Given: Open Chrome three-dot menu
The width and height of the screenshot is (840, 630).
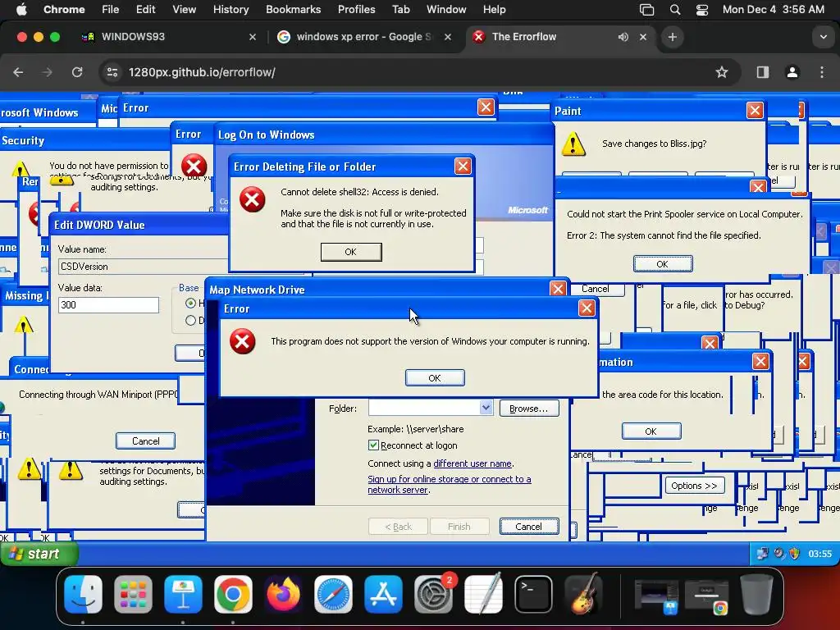Looking at the screenshot, I should [822, 72].
